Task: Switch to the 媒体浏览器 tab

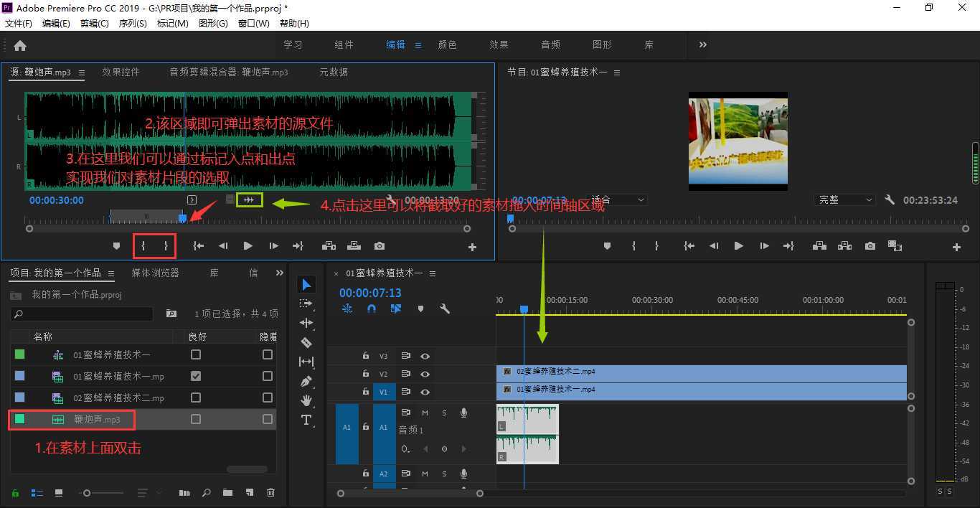Action: 155,273
